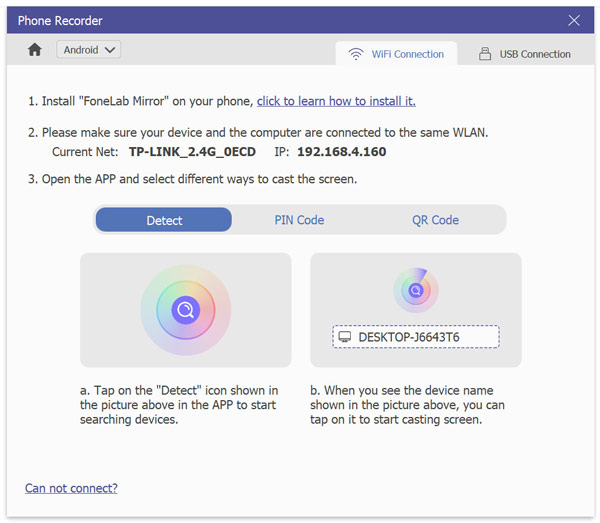600x523 pixels.
Task: Click the monitor icon beside DESKTOP-J6643T6
Action: click(345, 337)
